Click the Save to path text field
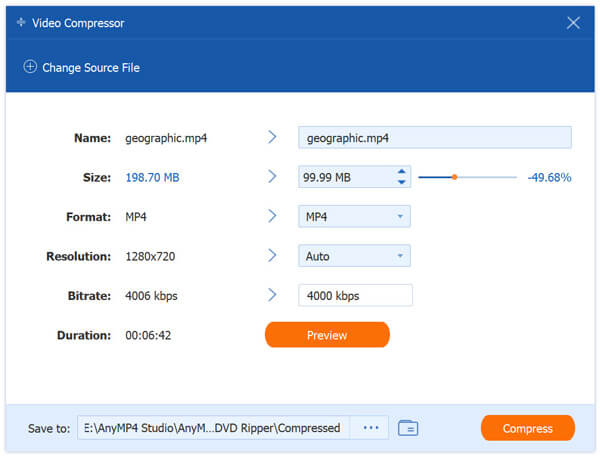The height and width of the screenshot is (457, 600). (213, 428)
